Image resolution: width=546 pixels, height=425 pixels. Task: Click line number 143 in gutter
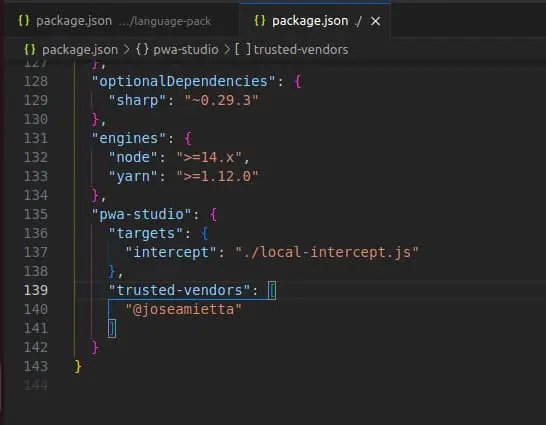36,366
